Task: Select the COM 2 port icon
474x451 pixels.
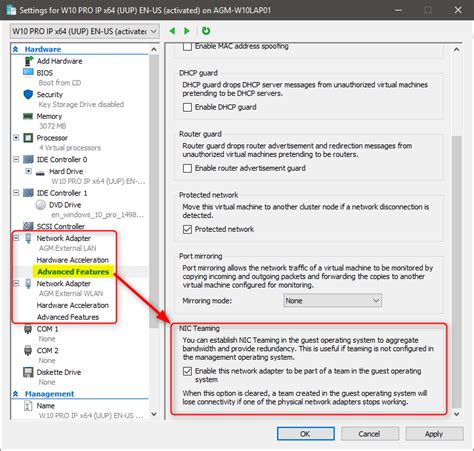Action: point(28,350)
